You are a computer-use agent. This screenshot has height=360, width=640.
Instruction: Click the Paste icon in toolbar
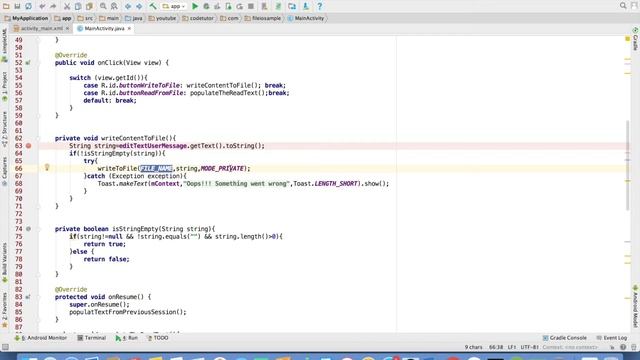point(89,6)
